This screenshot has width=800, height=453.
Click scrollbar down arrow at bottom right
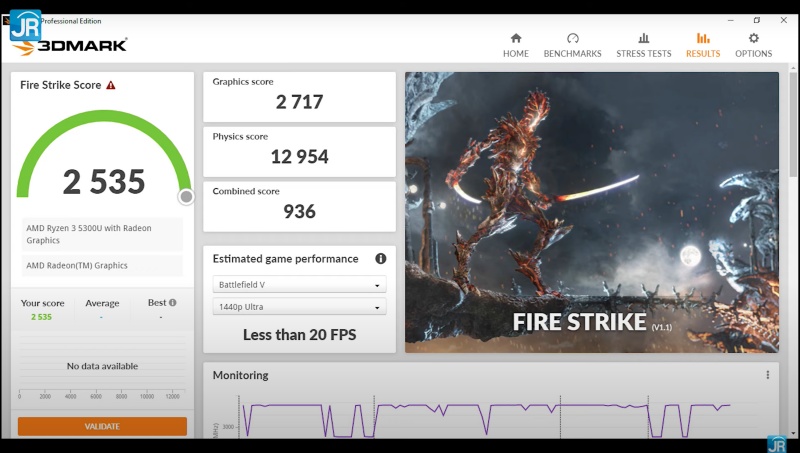793,434
